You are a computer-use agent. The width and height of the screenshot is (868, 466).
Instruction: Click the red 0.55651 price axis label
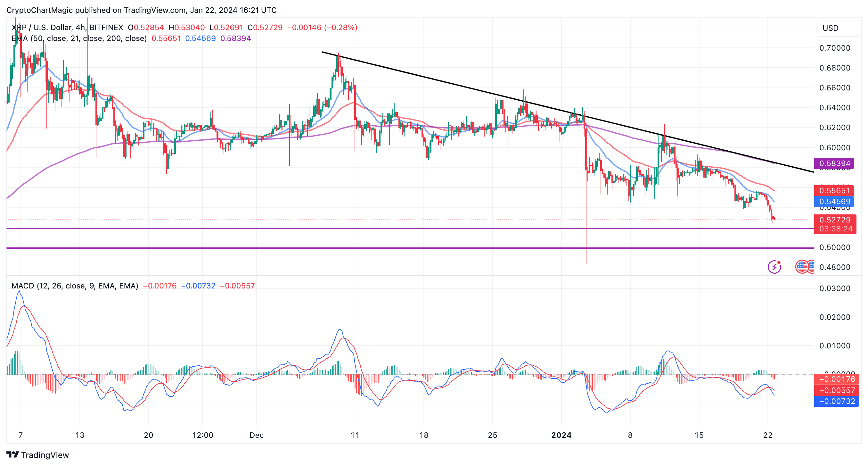pyautogui.click(x=834, y=190)
